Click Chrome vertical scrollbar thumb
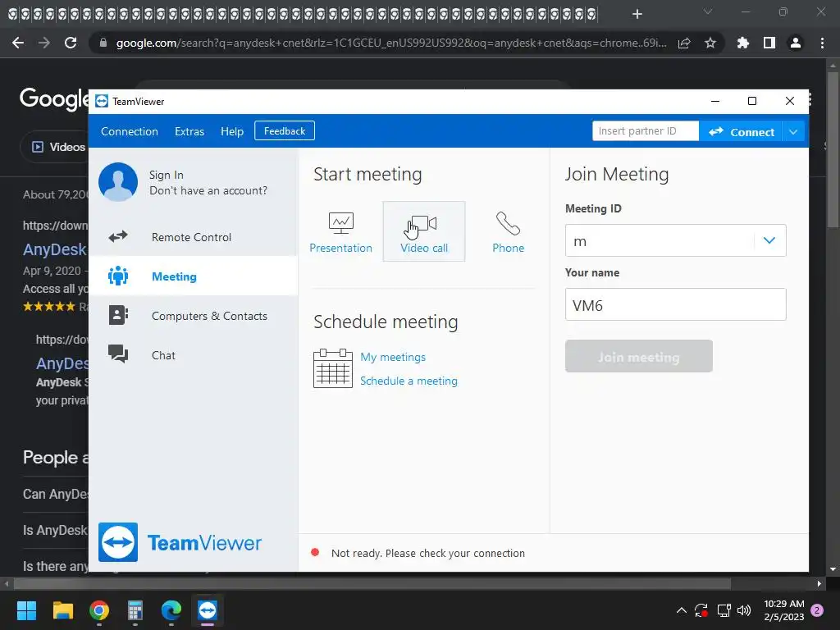Viewport: 840px width, 630px height. tap(833, 150)
